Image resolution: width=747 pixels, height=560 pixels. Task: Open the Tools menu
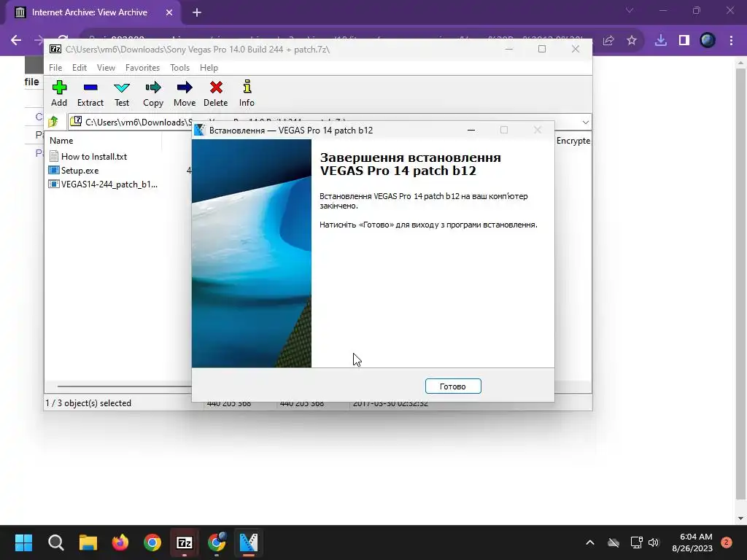coord(179,68)
